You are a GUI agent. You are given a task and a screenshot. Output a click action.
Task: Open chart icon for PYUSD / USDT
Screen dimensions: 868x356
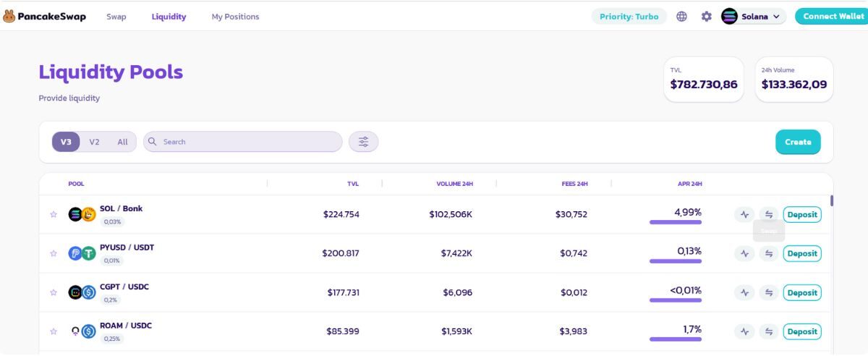(744, 253)
